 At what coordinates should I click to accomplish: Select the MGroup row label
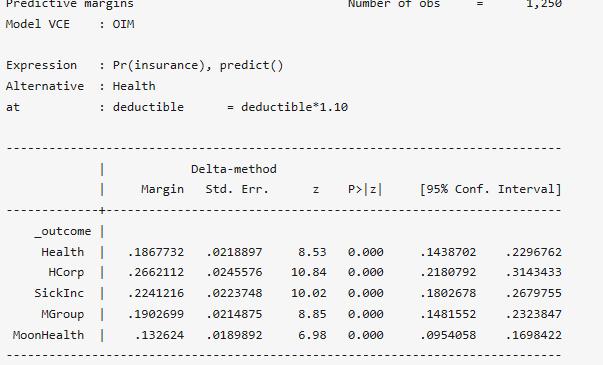[x=62, y=314]
